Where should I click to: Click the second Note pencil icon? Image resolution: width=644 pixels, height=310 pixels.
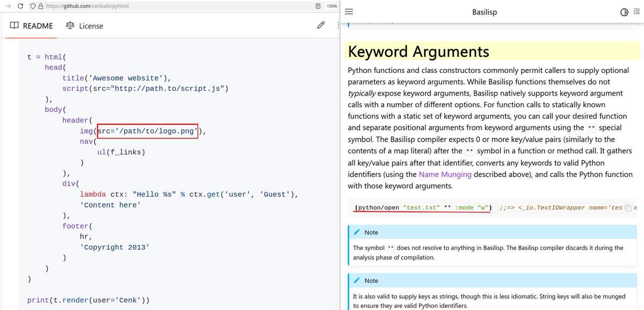click(357, 281)
